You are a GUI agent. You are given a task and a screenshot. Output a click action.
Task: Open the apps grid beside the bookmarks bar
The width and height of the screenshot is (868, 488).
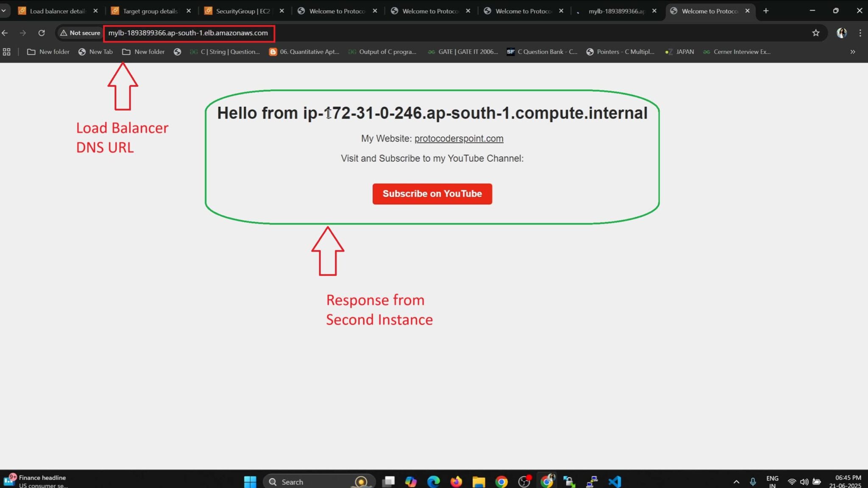(6, 52)
